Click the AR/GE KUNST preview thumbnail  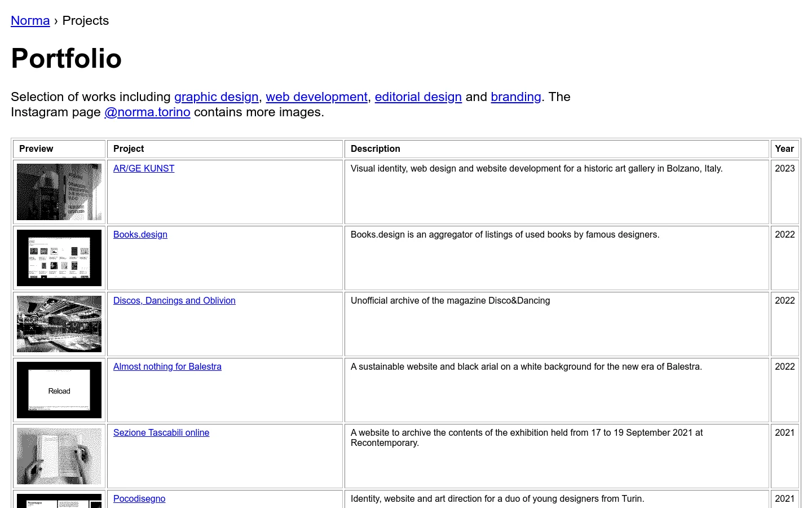click(59, 192)
